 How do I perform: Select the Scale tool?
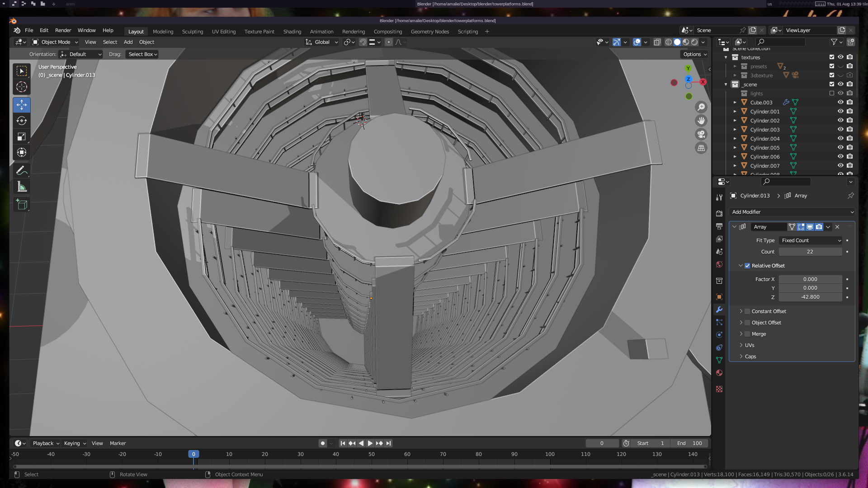[22, 136]
